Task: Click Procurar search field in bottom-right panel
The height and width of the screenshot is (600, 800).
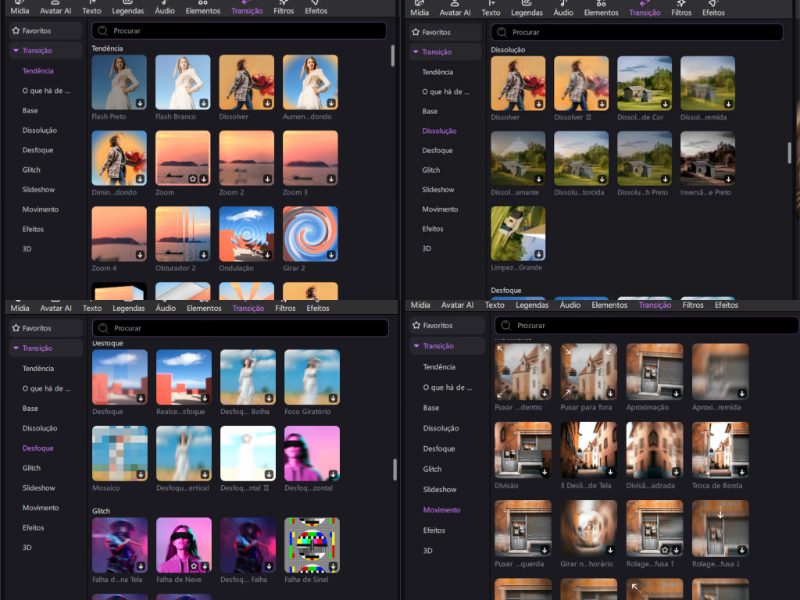Action: pos(640,325)
